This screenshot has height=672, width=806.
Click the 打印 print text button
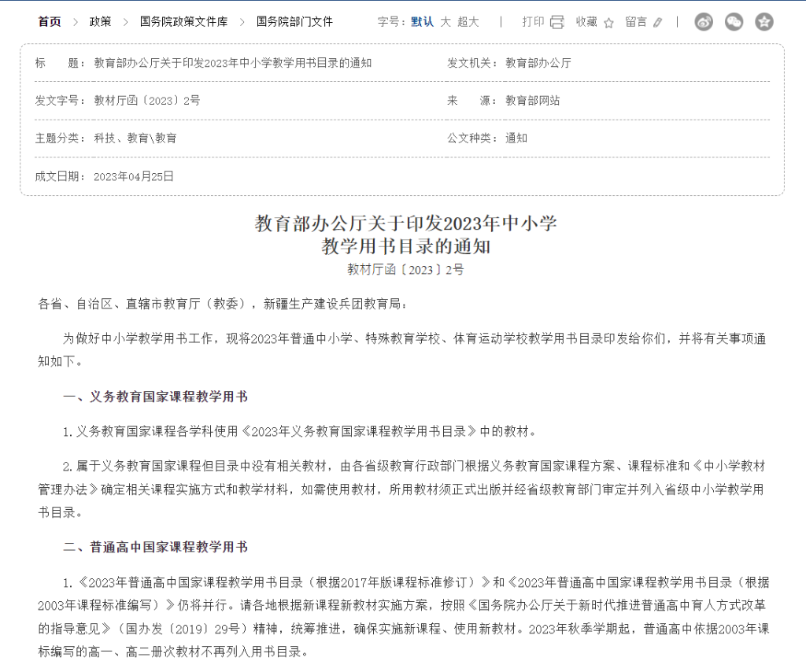click(x=535, y=22)
